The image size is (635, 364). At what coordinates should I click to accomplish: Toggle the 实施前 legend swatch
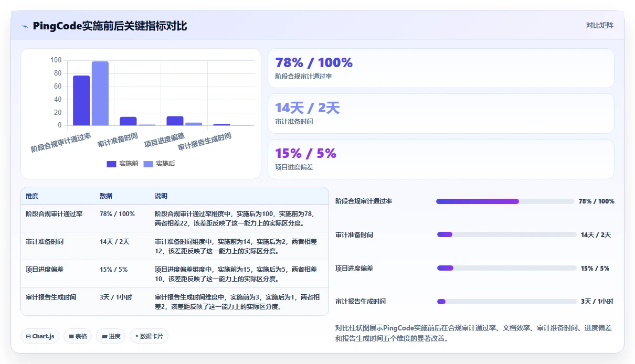[111, 164]
